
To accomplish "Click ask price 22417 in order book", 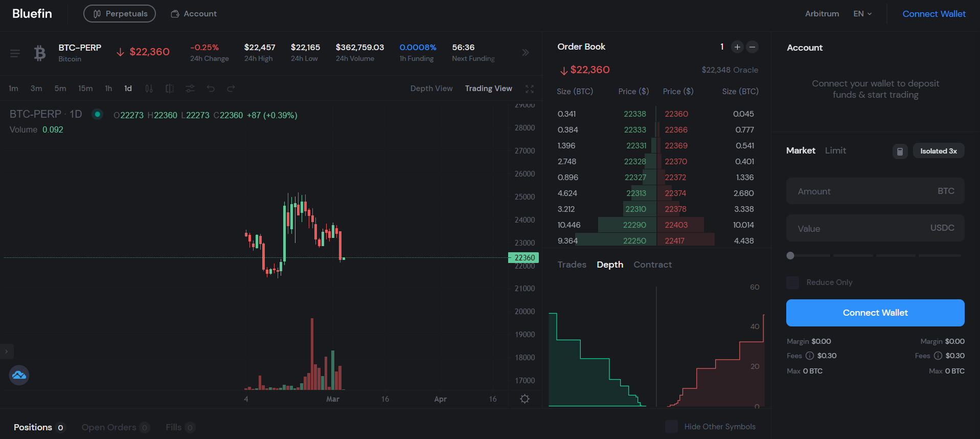I will (674, 240).
